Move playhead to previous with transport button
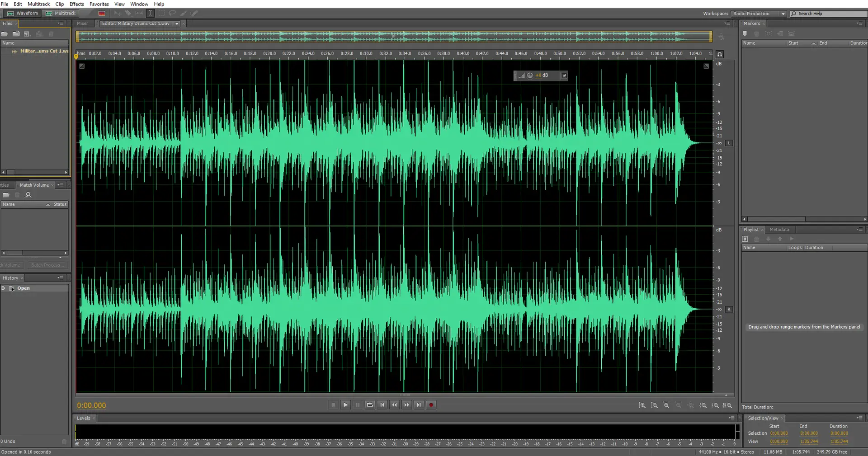Image resolution: width=868 pixels, height=456 pixels. point(382,405)
